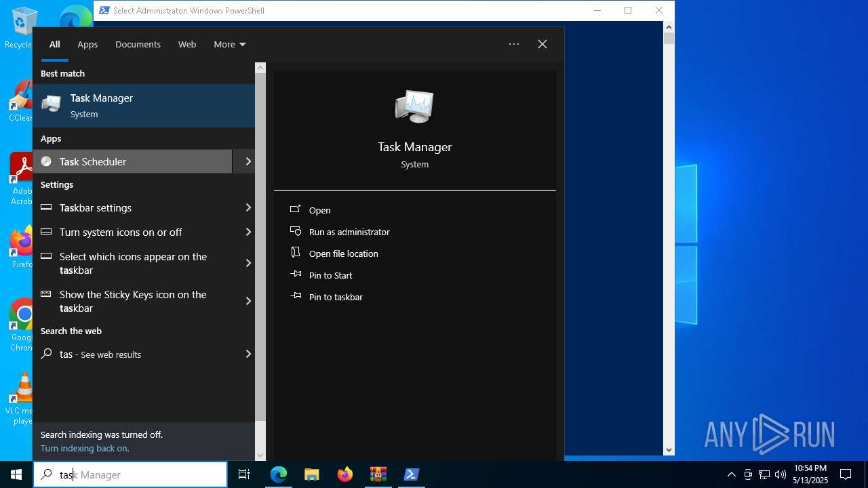Viewport: 868px width, 488px height.
Task: Close the search panel with X
Action: coord(542,44)
